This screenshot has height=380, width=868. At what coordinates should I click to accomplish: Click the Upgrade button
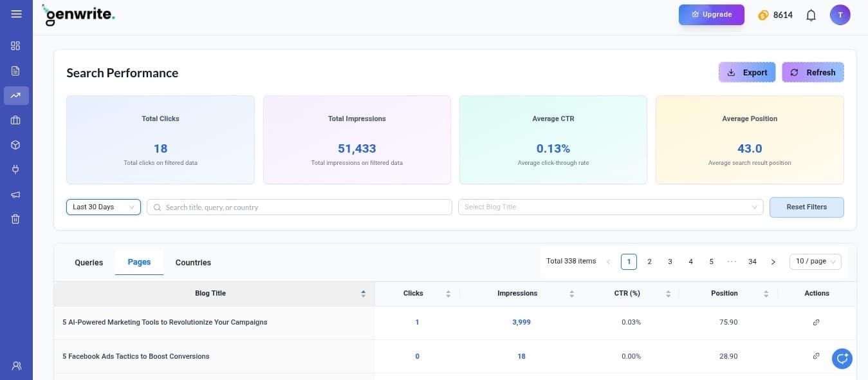tap(712, 15)
